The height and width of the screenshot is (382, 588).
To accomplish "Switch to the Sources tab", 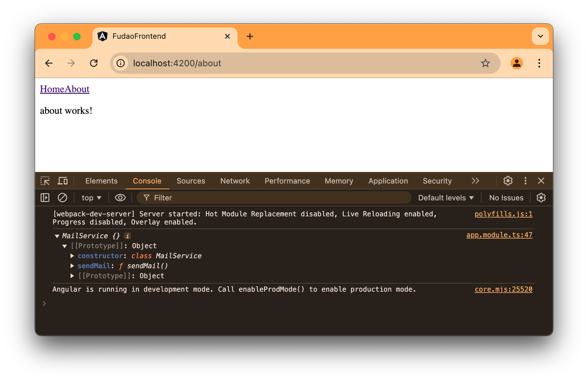I will coord(191,181).
